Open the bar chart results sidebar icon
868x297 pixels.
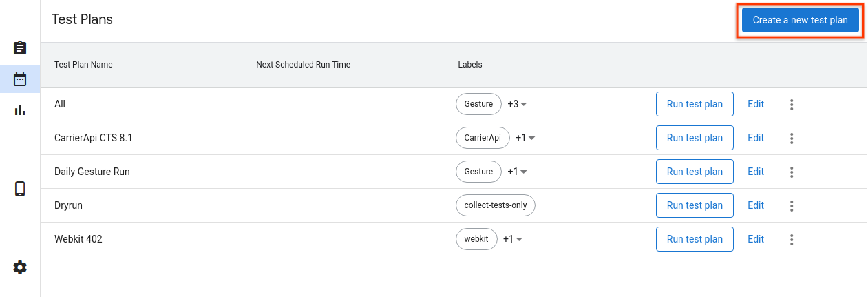coord(20,110)
